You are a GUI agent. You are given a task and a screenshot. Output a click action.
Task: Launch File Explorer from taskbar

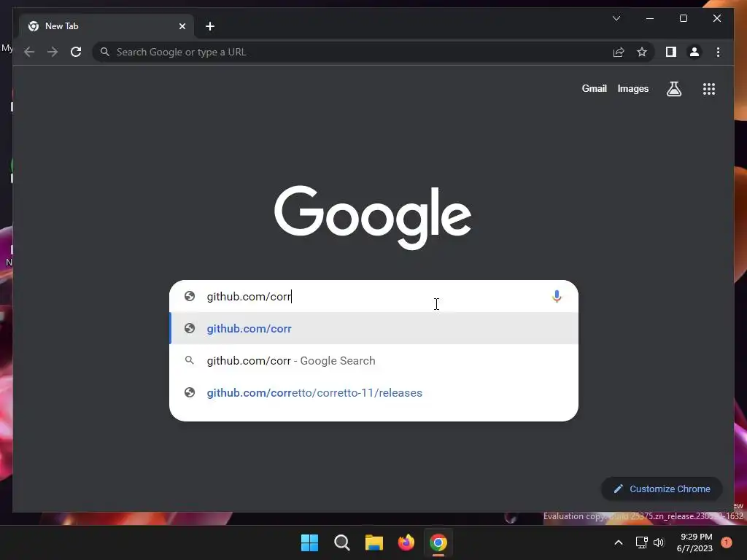pyautogui.click(x=374, y=542)
